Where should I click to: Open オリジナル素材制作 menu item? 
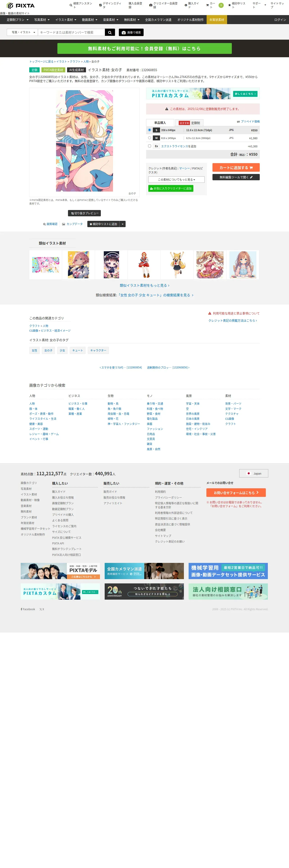point(190,20)
